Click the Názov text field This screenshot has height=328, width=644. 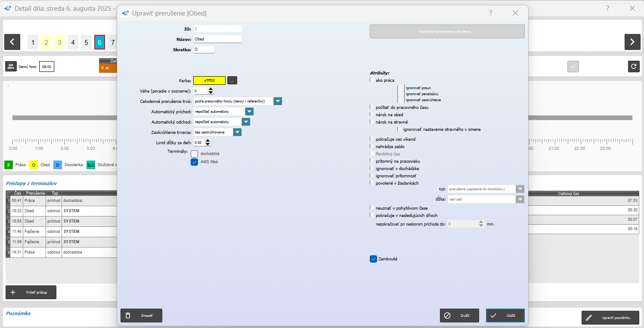pyautogui.click(x=217, y=39)
